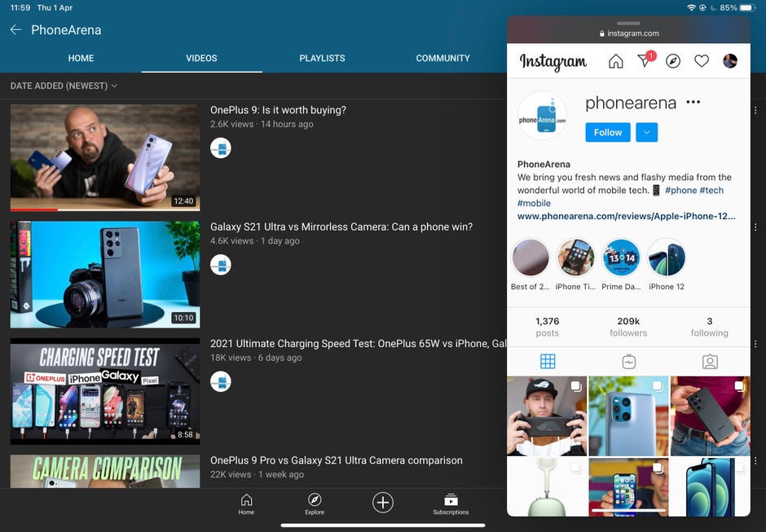The image size is (766, 532).
Task: Tap channel avatar under Charging Speed Test video
Action: coord(221,381)
